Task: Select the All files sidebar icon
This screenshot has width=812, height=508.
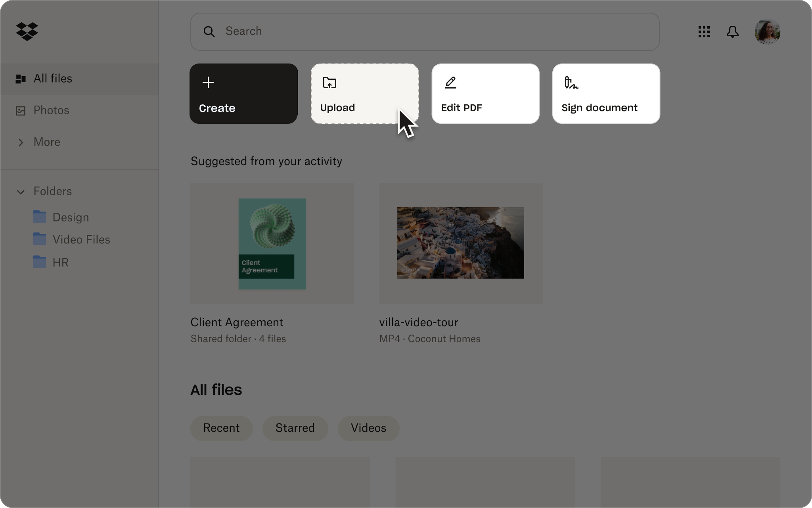Action: tap(21, 79)
